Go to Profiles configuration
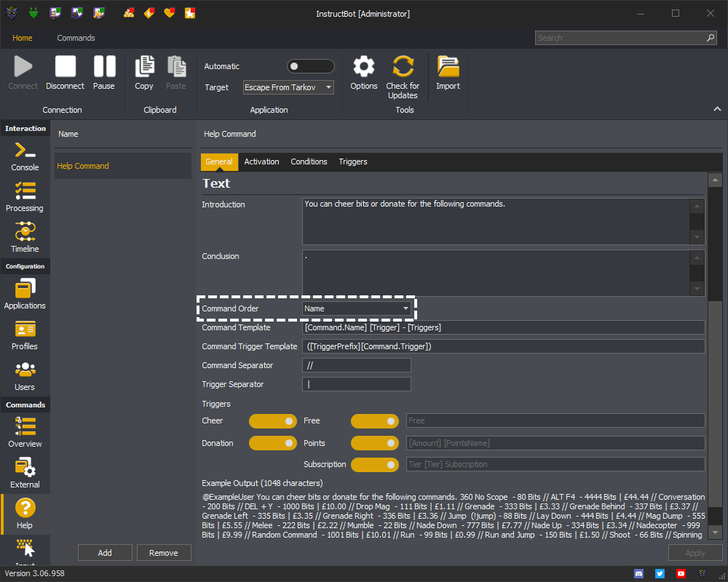This screenshot has height=582, width=728. click(x=25, y=335)
